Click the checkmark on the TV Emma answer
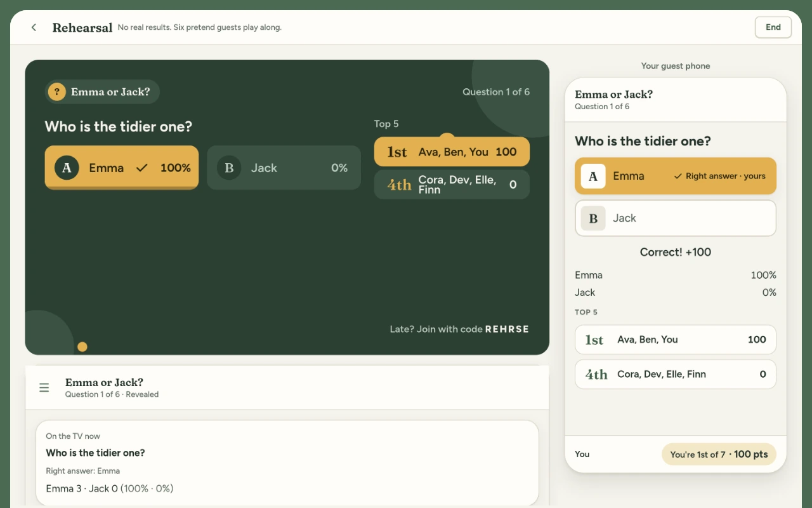Viewport: 812px width, 508px height. (x=142, y=168)
